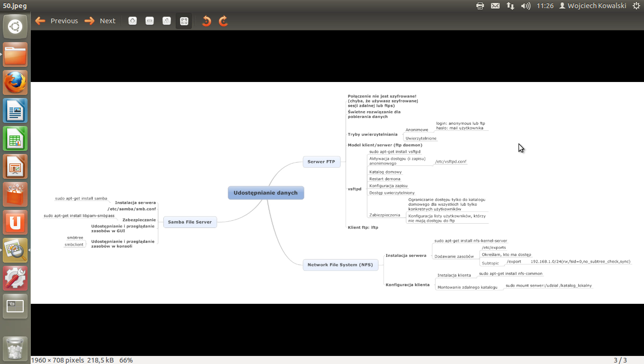This screenshot has width=644, height=364.
Task: Launch LibreOffice Impress presentation app
Action: pyautogui.click(x=15, y=166)
